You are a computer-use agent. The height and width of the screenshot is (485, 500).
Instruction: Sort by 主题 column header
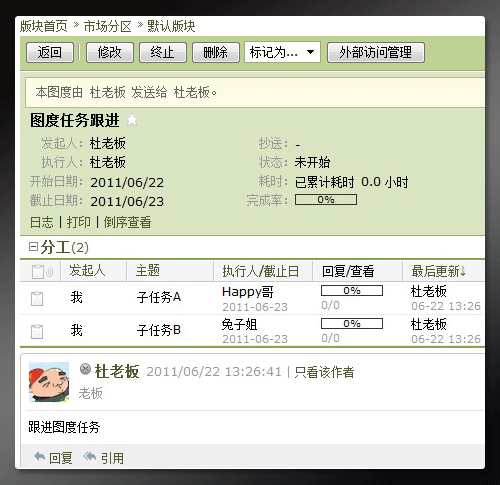pos(148,270)
